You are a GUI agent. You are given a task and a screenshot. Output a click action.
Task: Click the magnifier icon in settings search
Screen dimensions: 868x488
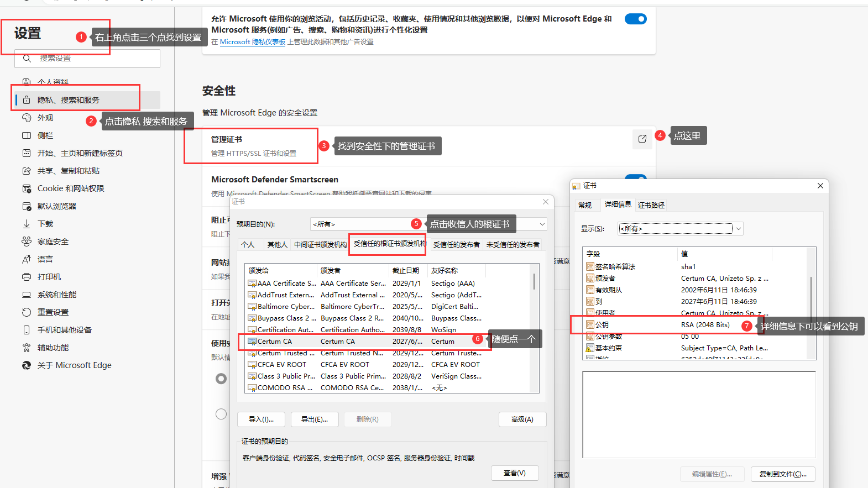point(26,58)
